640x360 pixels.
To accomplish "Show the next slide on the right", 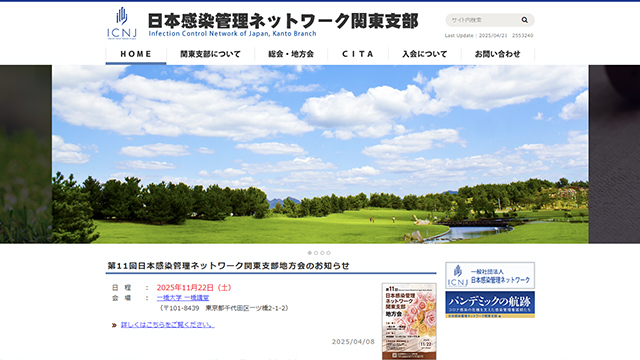I will pyautogui.click(x=614, y=154).
